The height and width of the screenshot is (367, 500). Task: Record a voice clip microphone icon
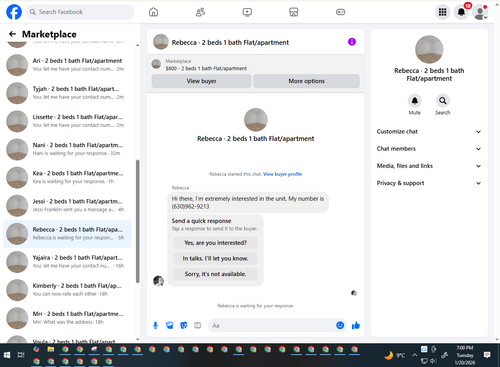(155, 325)
